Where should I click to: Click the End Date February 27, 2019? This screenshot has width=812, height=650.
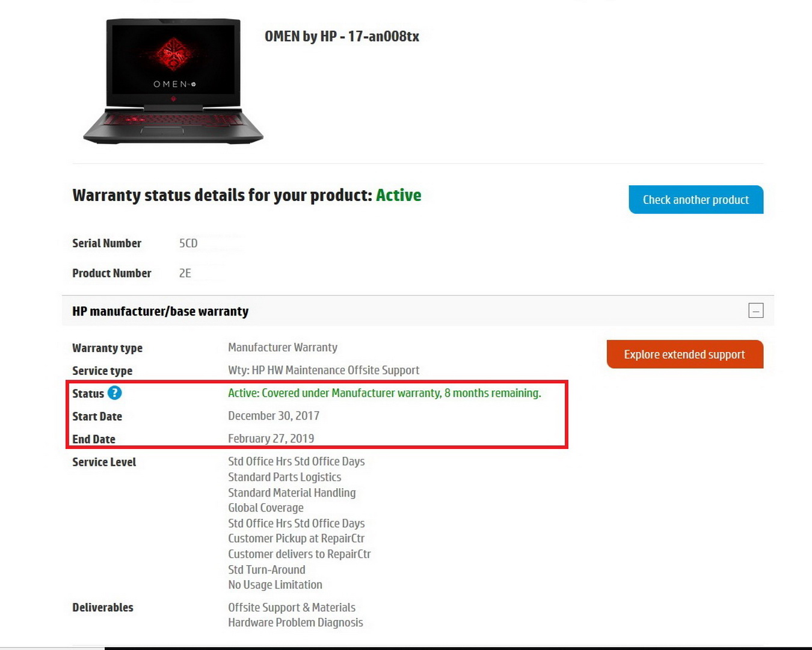[x=271, y=439]
